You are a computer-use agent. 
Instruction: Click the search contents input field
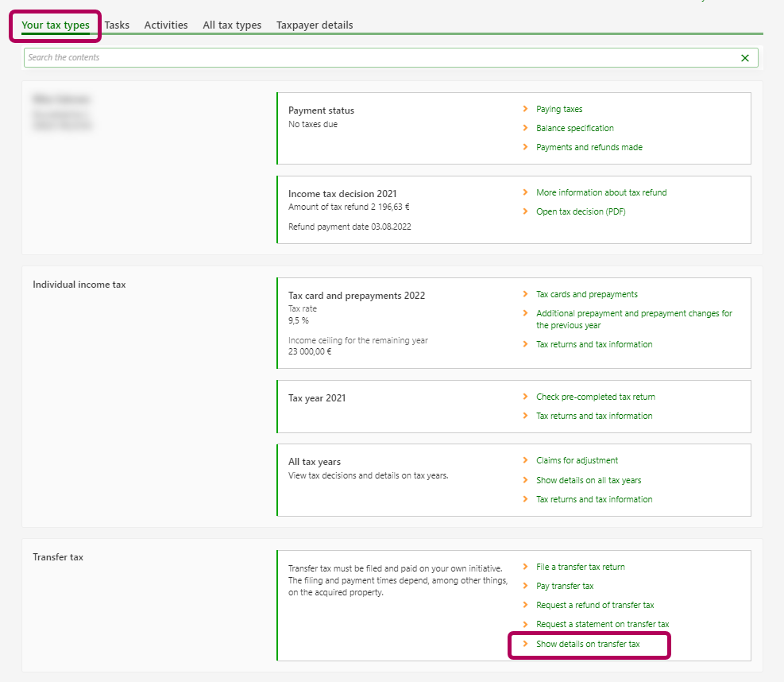pos(381,58)
